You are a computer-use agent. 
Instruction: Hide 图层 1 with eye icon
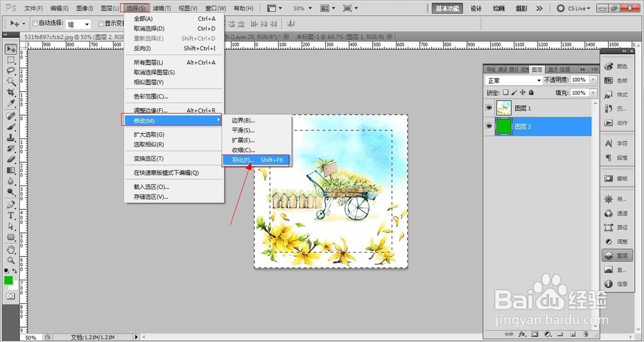489,108
